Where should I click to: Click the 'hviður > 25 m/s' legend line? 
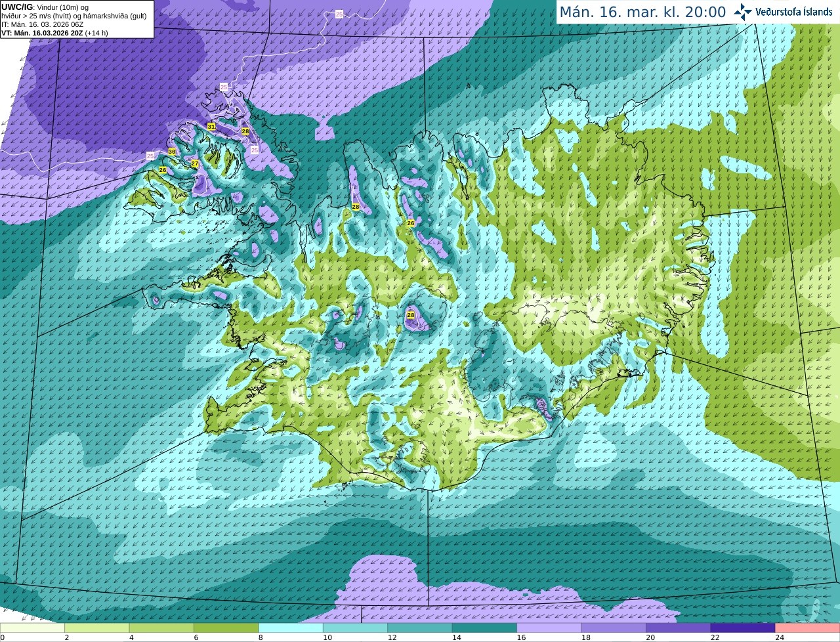(x=73, y=15)
